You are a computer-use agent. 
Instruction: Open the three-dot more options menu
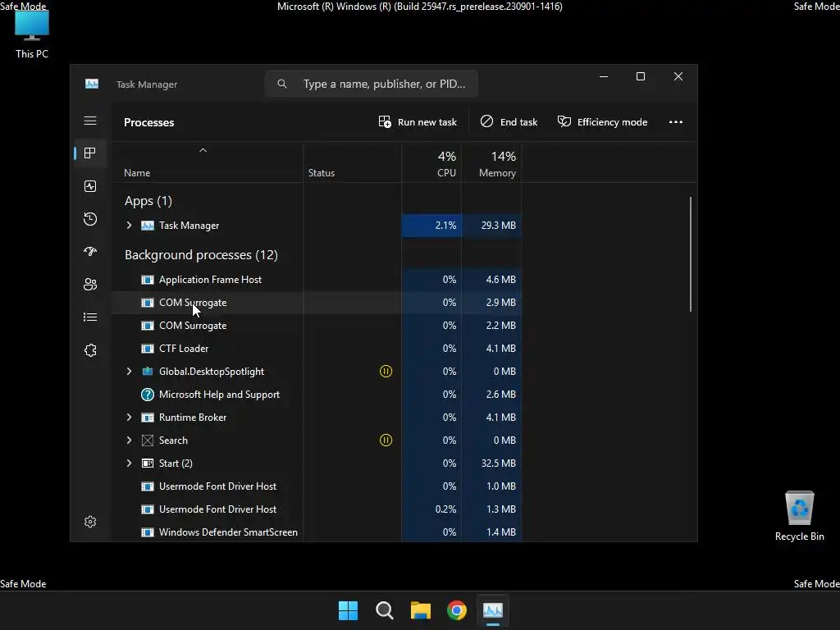[x=676, y=122]
